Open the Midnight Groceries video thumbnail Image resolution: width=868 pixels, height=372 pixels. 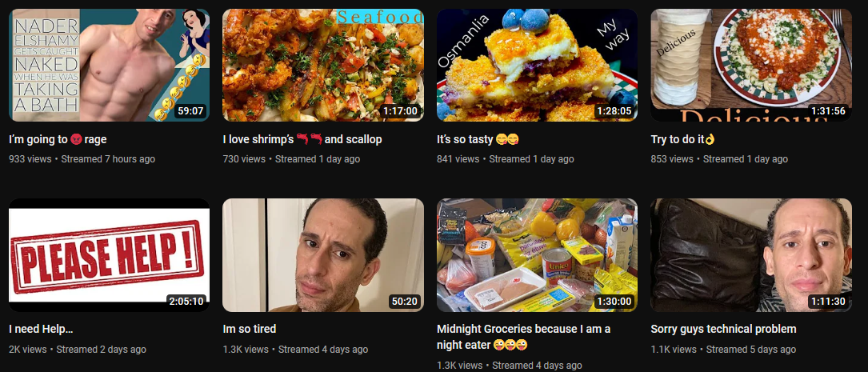537,255
